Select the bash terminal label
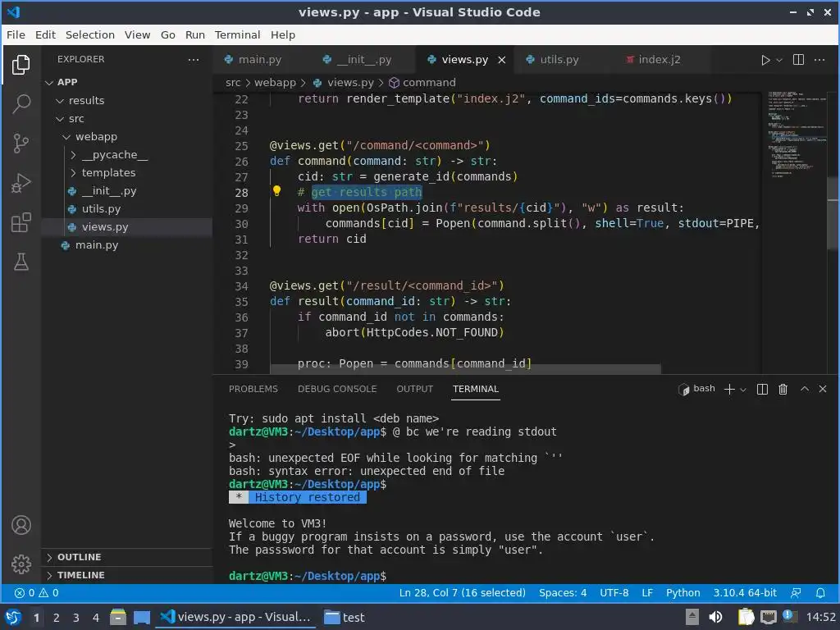The width and height of the screenshot is (840, 630). 697,388
